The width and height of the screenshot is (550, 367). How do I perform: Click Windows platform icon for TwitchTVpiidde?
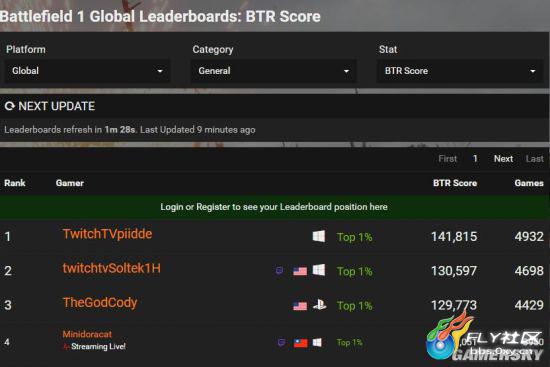click(319, 236)
